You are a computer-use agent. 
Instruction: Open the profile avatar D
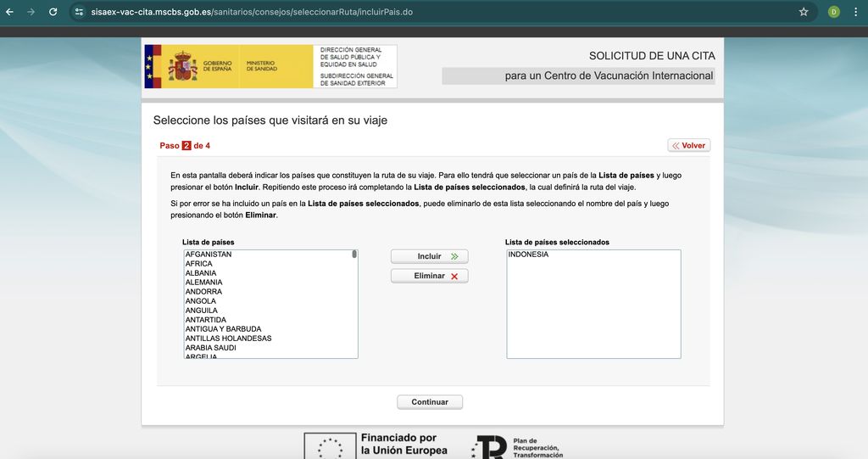point(834,12)
